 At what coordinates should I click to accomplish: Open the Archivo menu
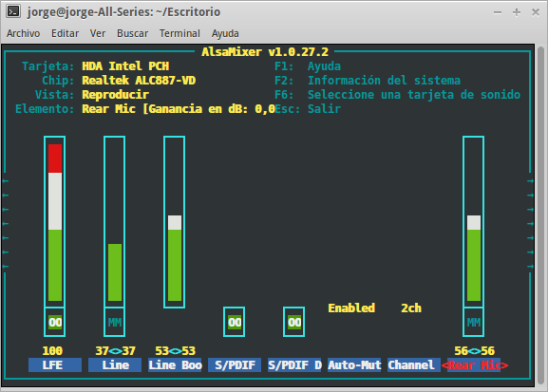pyautogui.click(x=23, y=33)
